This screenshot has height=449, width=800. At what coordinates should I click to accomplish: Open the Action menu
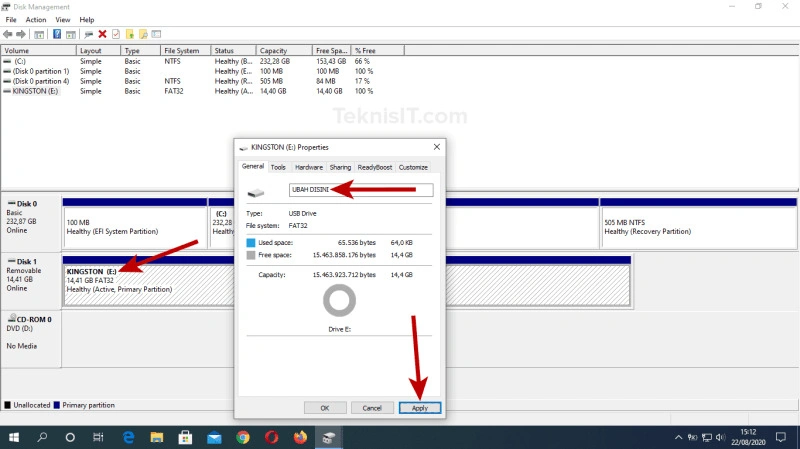click(36, 20)
